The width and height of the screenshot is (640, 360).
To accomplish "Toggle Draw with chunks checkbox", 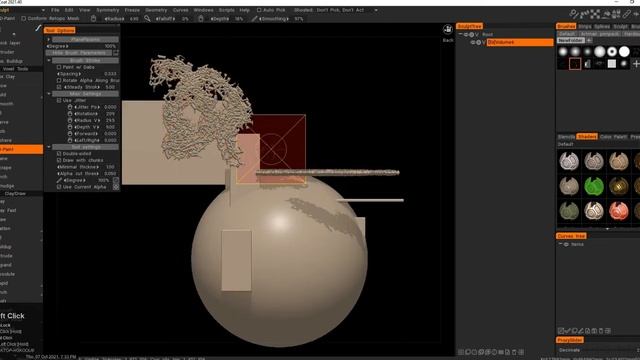I will (59, 160).
